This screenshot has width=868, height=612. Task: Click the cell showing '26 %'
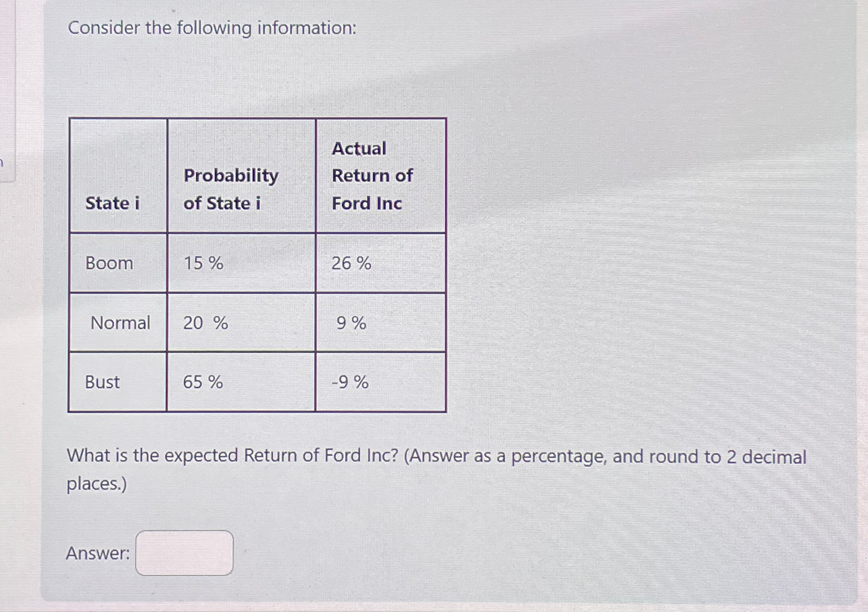(x=351, y=263)
